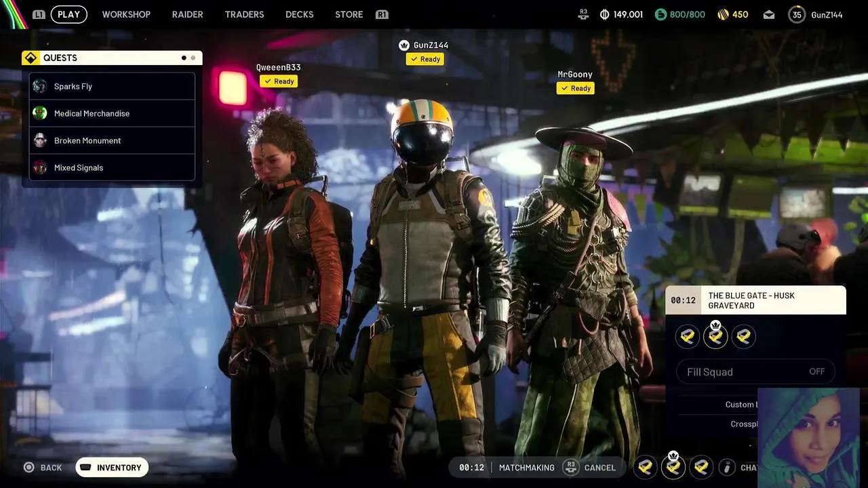868x488 pixels.
Task: Open the PLAY tab
Action: click(x=68, y=14)
